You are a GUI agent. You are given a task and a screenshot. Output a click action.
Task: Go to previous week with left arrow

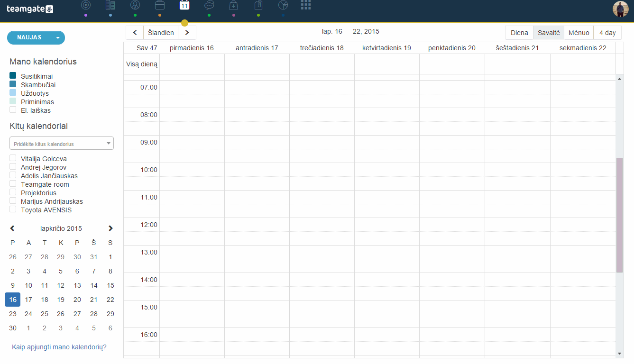(135, 33)
